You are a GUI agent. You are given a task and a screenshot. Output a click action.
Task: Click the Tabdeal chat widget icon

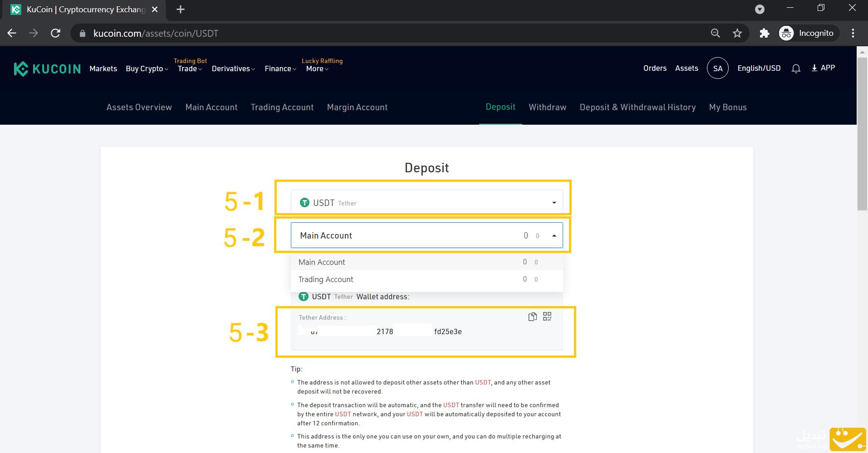tap(847, 439)
